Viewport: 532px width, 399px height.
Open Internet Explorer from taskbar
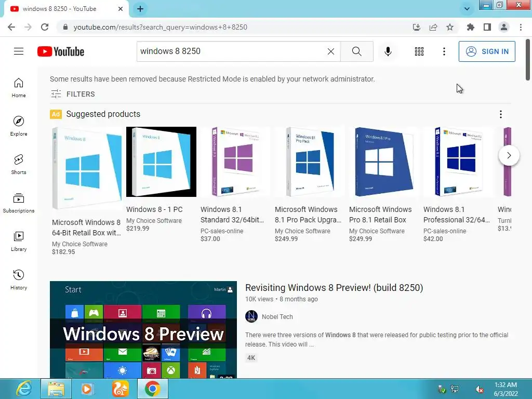pyautogui.click(x=24, y=389)
